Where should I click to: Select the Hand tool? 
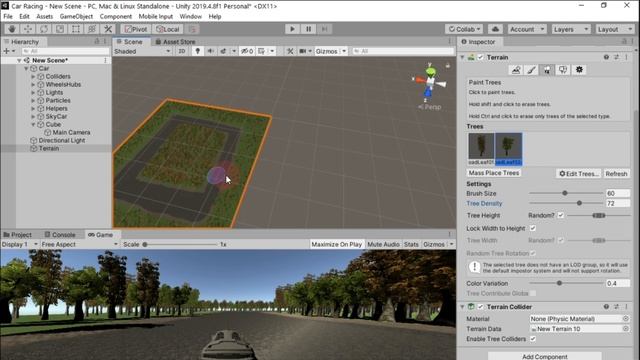tap(12, 29)
